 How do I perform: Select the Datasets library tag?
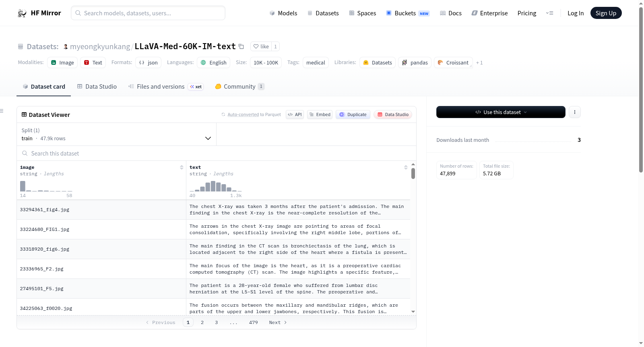tap(378, 62)
